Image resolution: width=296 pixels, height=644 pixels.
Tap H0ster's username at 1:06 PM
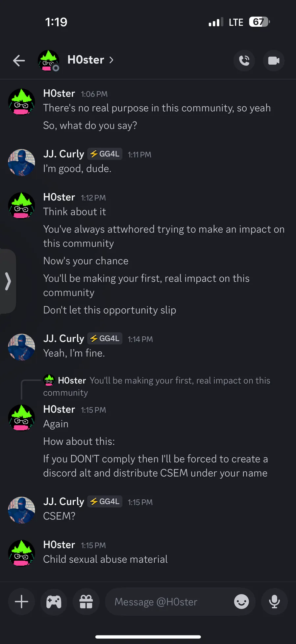pos(59,94)
